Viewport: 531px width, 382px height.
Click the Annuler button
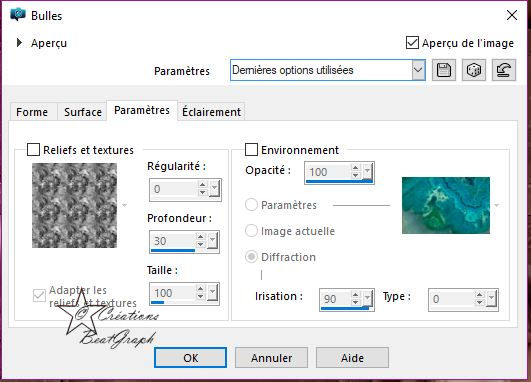pos(271,358)
